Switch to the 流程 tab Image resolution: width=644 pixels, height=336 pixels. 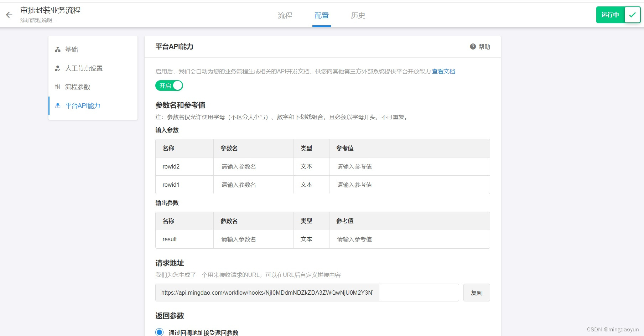click(x=285, y=15)
